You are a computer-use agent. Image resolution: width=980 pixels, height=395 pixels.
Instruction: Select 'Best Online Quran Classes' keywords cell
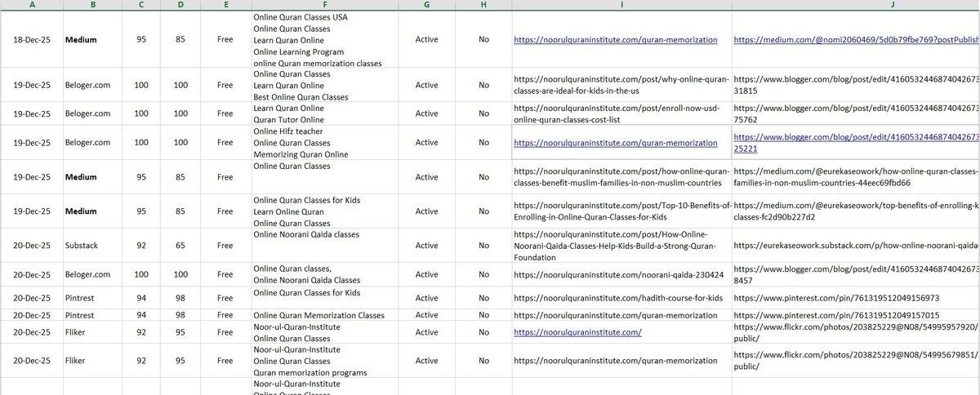pos(324,85)
